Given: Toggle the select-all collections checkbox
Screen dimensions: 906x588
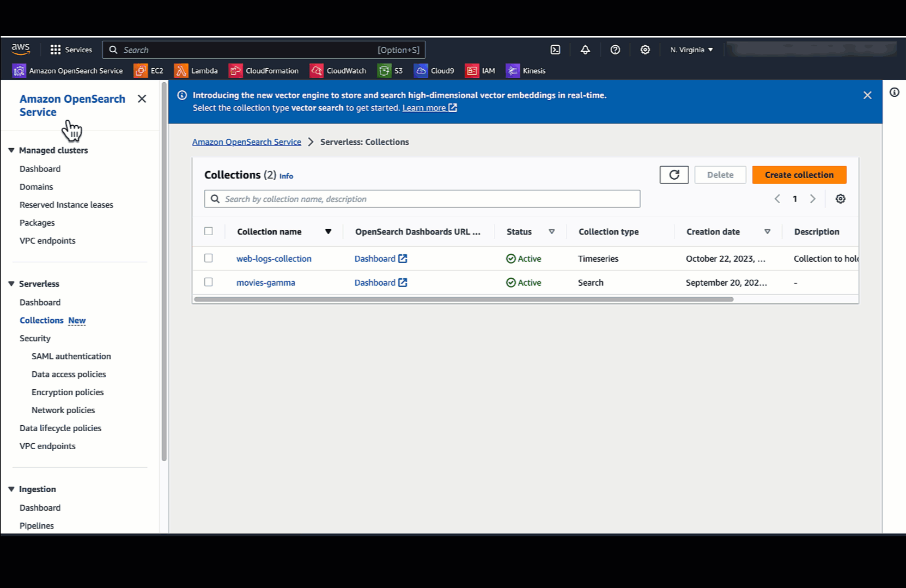Looking at the screenshot, I should (x=209, y=231).
